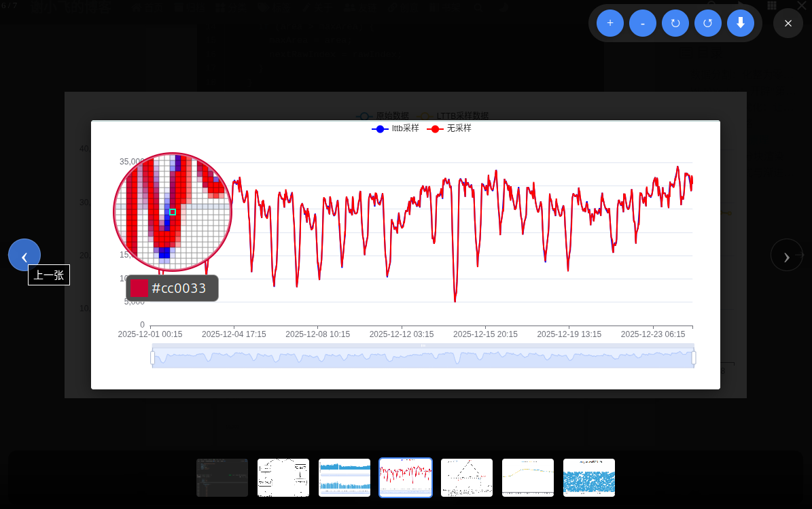Click the zoom in plus button
The image size is (812, 509).
click(x=610, y=23)
